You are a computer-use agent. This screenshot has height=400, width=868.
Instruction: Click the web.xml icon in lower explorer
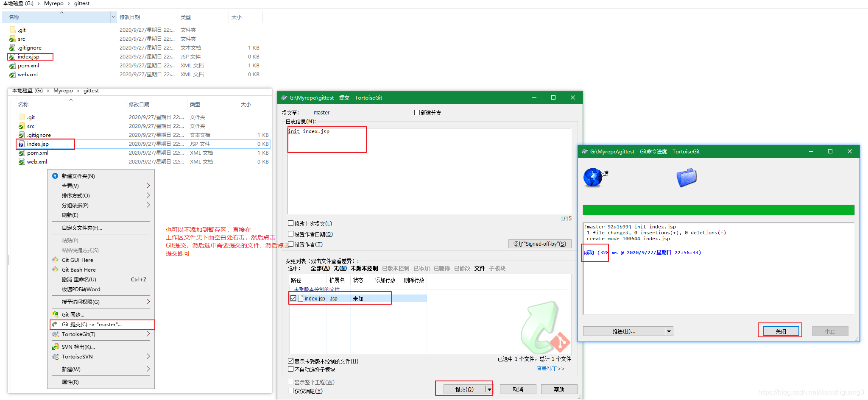(x=22, y=162)
